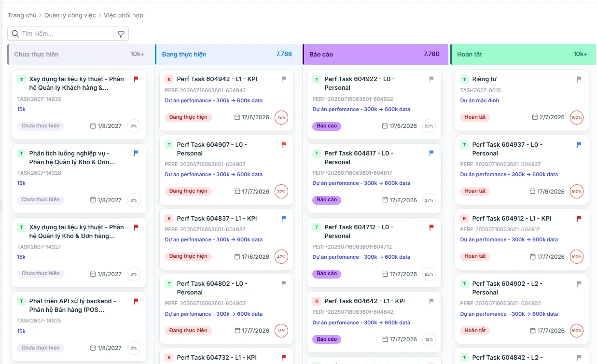Click code PERF-20260716063601-604802
597x364 pixels.
click(205, 303)
